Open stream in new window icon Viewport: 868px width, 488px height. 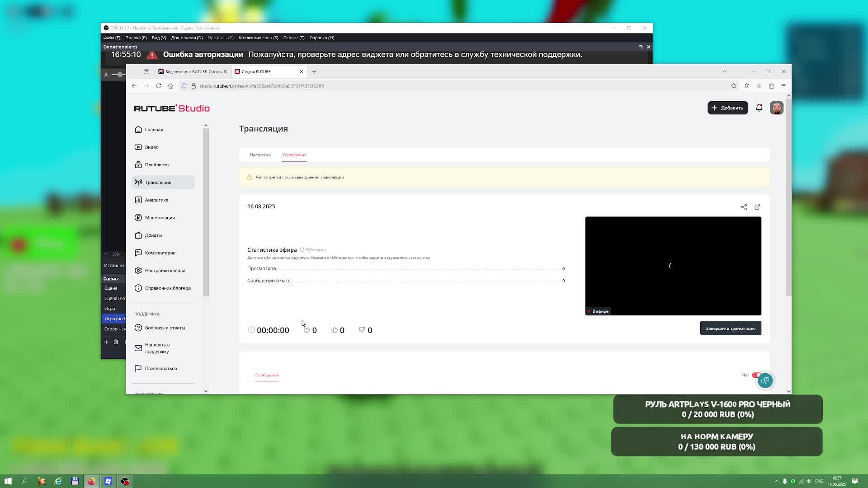pyautogui.click(x=757, y=207)
